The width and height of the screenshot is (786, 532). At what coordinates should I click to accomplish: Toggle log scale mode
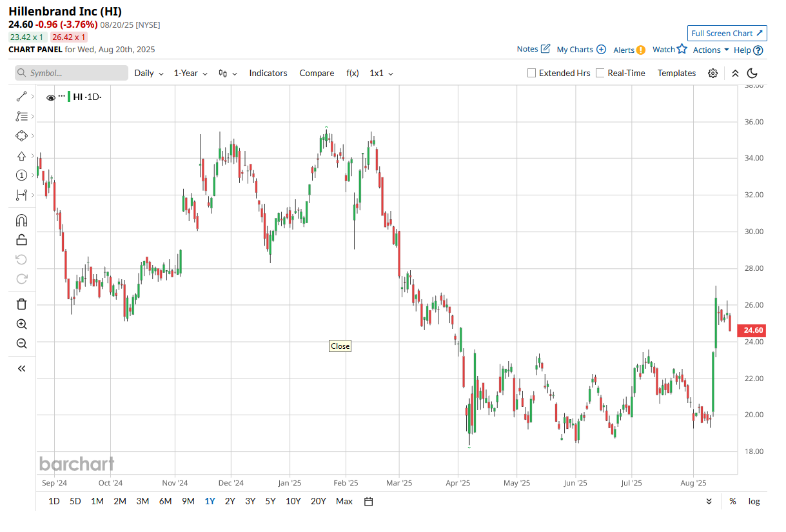coord(754,501)
